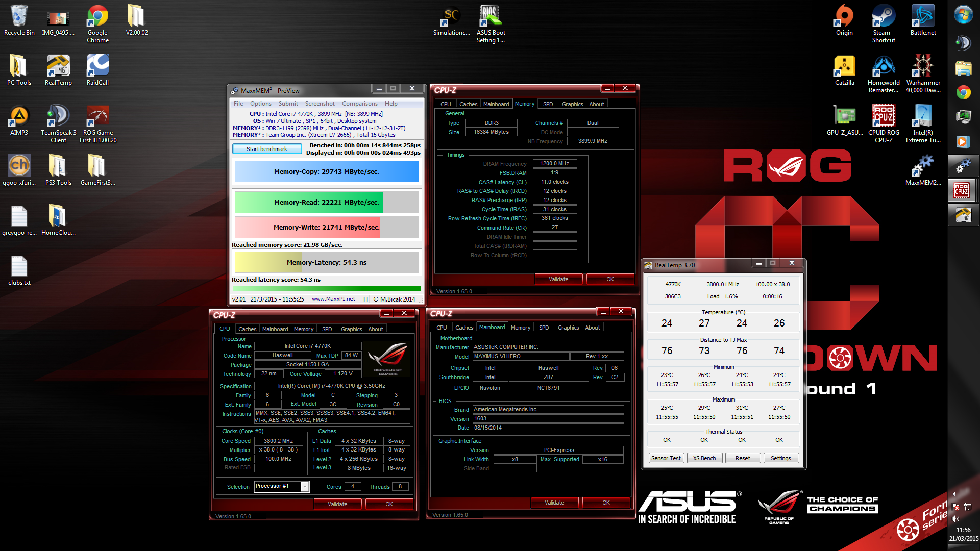Open RealTemp Settings

pyautogui.click(x=780, y=458)
